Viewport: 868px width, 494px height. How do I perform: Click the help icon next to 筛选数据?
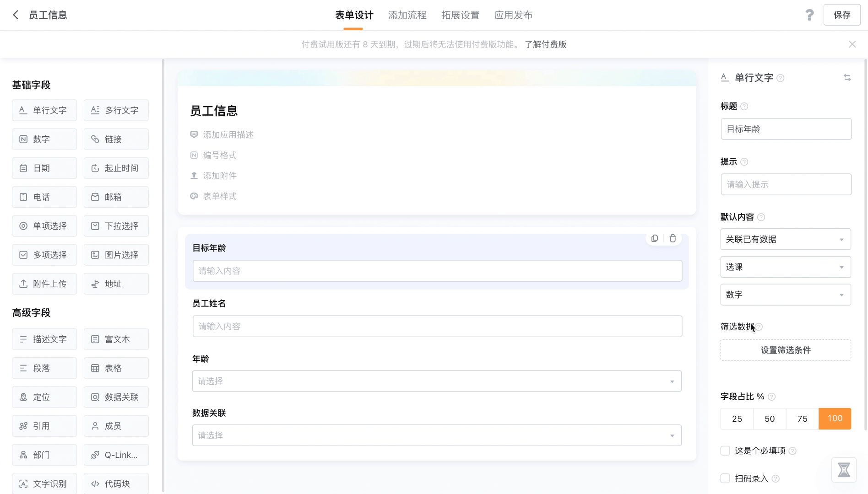[x=759, y=327]
